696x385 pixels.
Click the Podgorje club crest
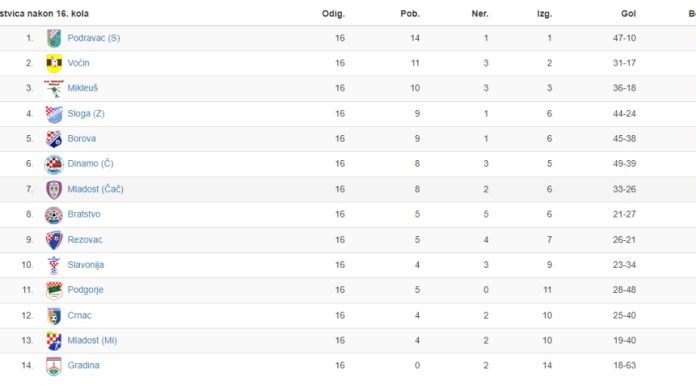click(x=54, y=290)
